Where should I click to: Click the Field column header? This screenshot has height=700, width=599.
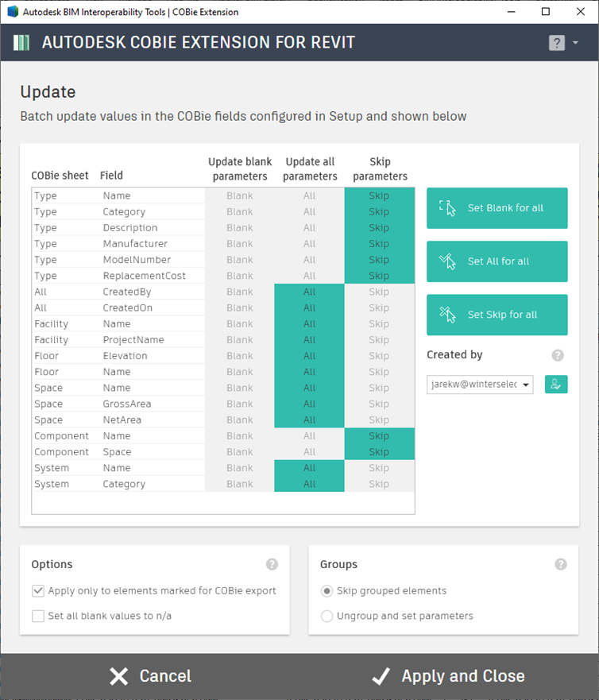point(111,176)
